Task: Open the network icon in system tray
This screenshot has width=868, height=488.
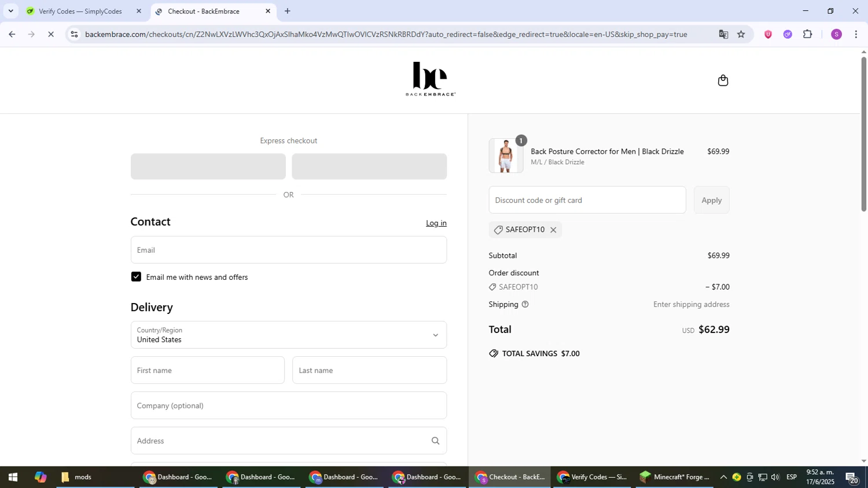Action: tap(763, 478)
